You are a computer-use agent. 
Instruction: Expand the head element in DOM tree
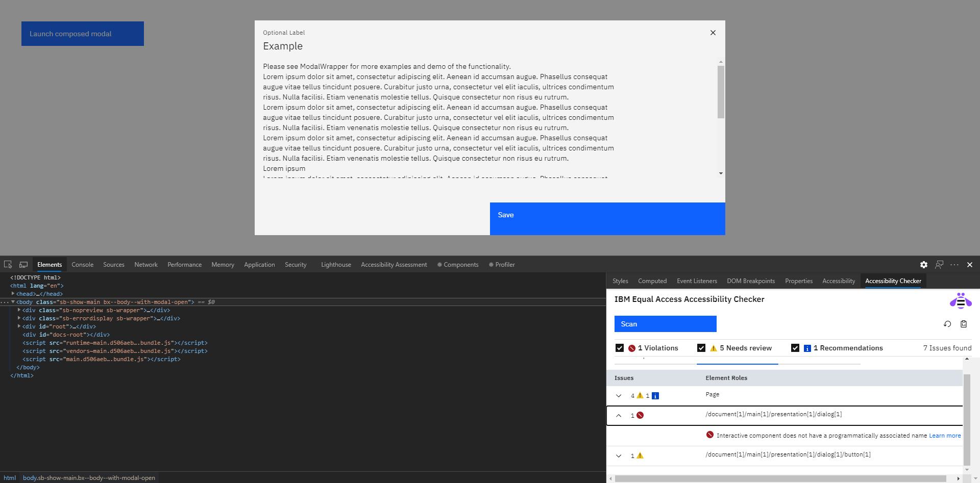[13, 294]
